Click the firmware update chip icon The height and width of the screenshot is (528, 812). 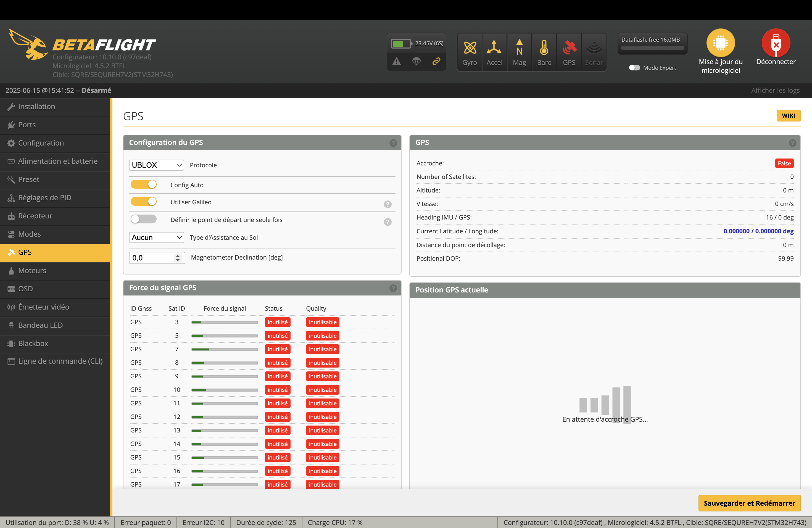(720, 43)
